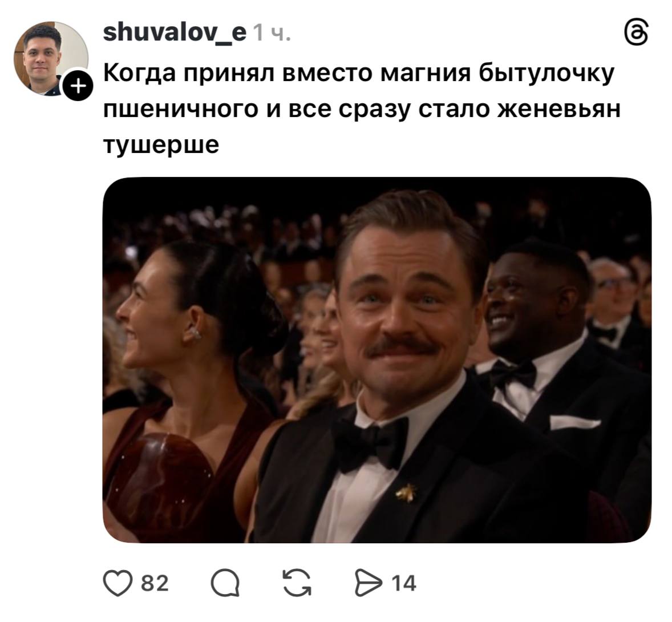This screenshot has height=622, width=672.
Task: Open the shuvalov_e profile avatar
Action: point(51,58)
